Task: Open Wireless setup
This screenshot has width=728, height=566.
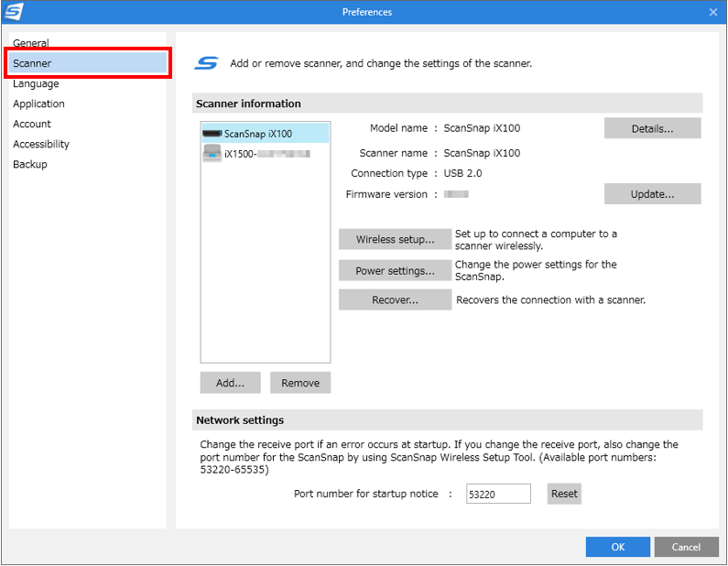Action: pos(395,240)
